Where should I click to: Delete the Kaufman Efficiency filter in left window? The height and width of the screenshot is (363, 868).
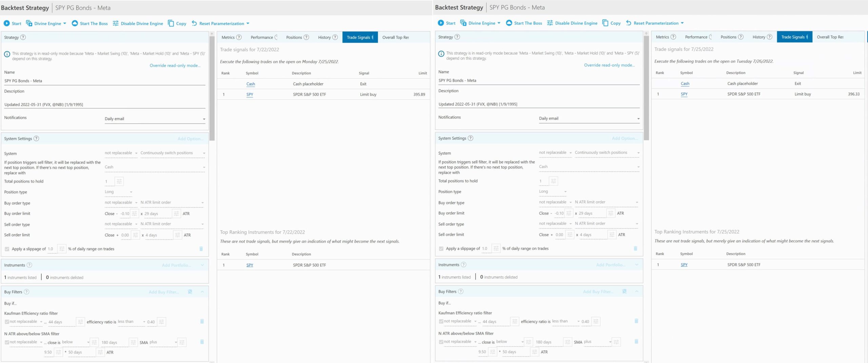coord(202,321)
